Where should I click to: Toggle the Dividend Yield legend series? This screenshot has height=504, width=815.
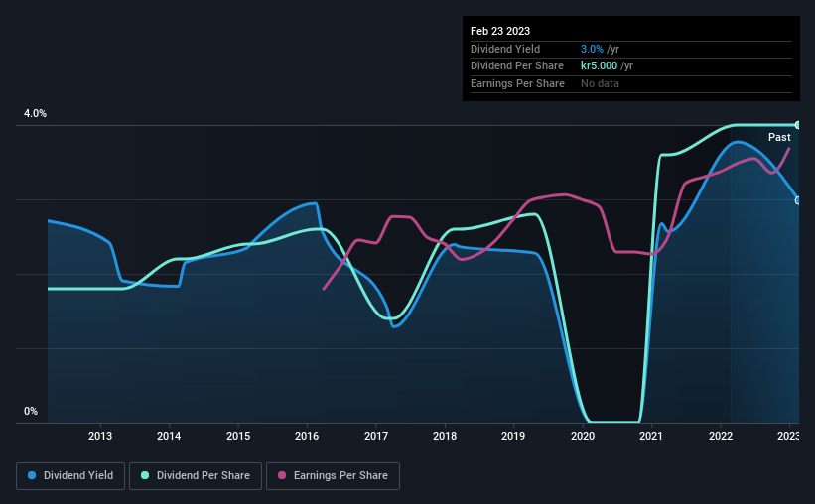(70, 476)
